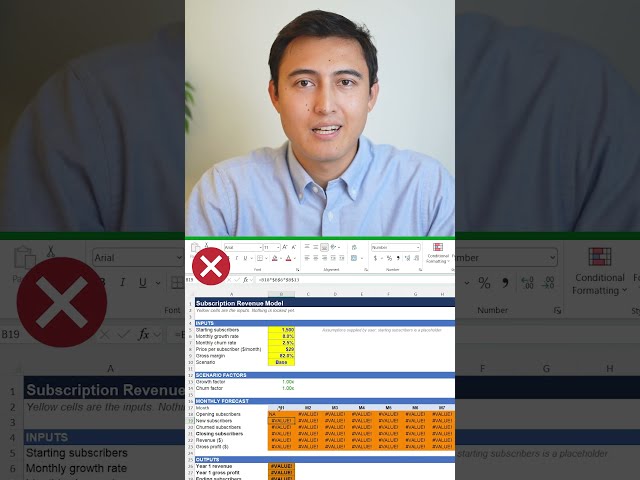The height and width of the screenshot is (480, 640).
Task: Expand Fill Color dropdown arrow in center ribbon
Action: click(x=281, y=258)
